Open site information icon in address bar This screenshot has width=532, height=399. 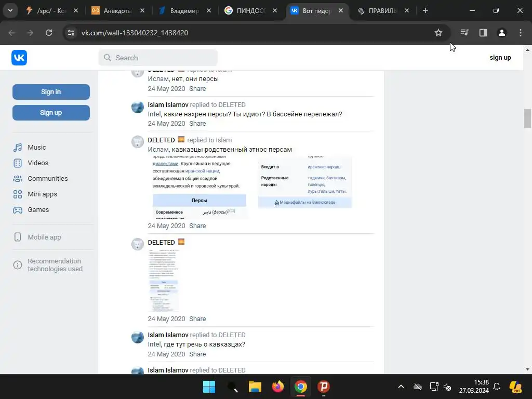click(71, 33)
